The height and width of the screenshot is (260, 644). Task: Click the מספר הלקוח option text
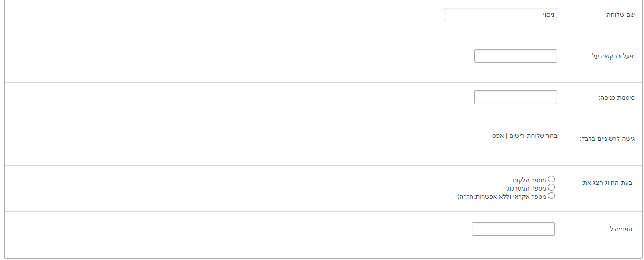530,180
